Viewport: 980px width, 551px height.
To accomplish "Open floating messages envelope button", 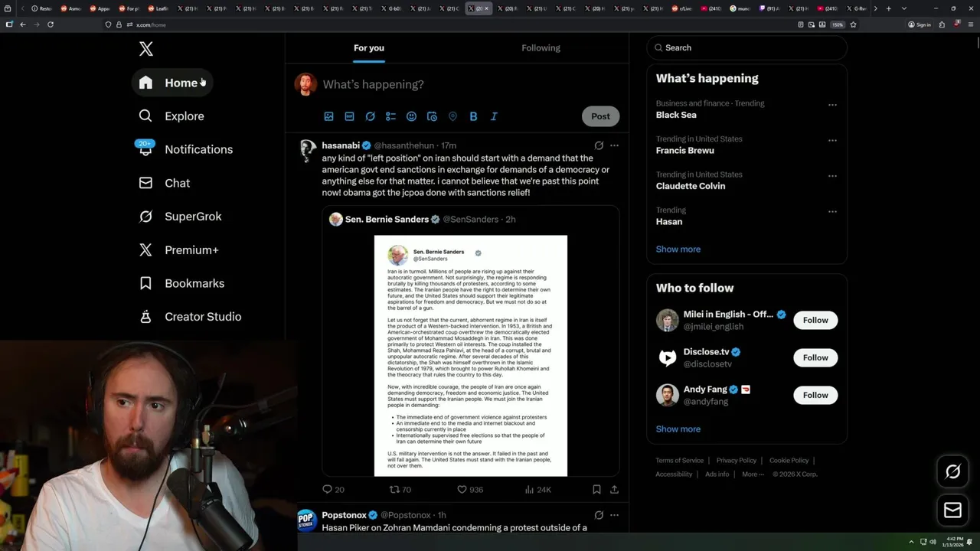I will click(952, 510).
